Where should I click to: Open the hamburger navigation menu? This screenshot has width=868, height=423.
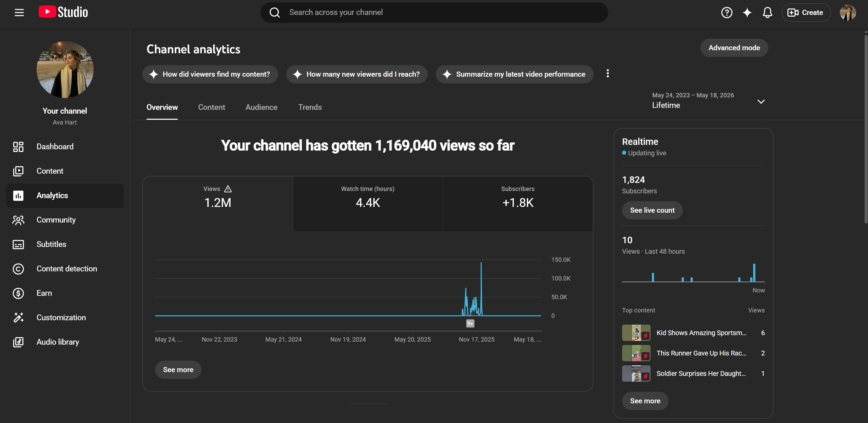19,13
